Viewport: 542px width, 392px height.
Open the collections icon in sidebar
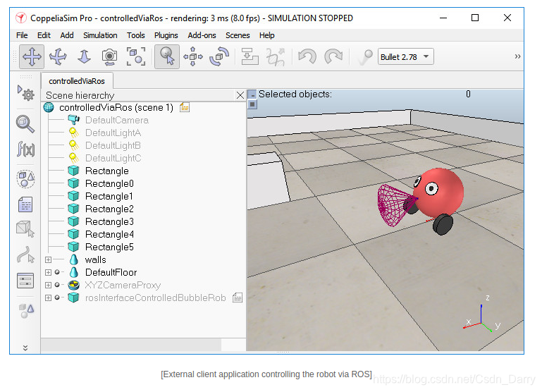click(x=25, y=179)
